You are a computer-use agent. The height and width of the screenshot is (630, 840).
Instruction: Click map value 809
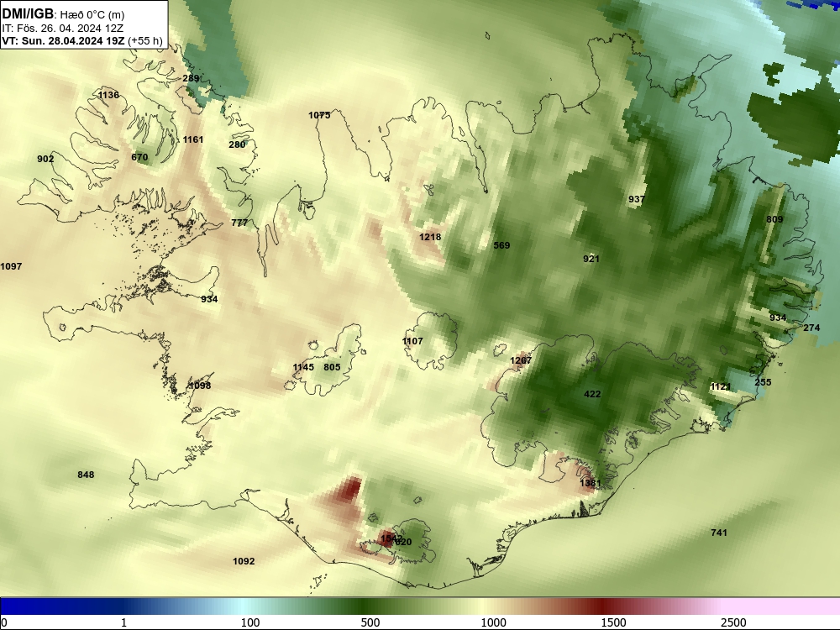coord(774,219)
